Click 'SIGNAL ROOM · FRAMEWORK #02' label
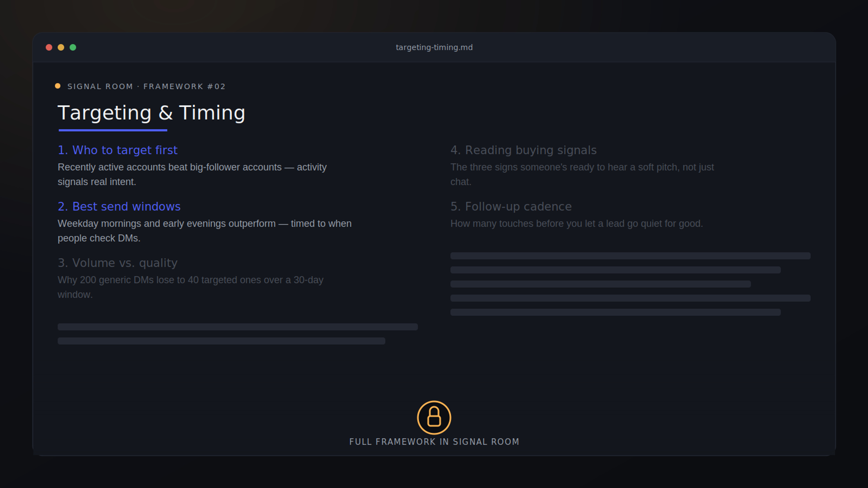 [x=146, y=86]
